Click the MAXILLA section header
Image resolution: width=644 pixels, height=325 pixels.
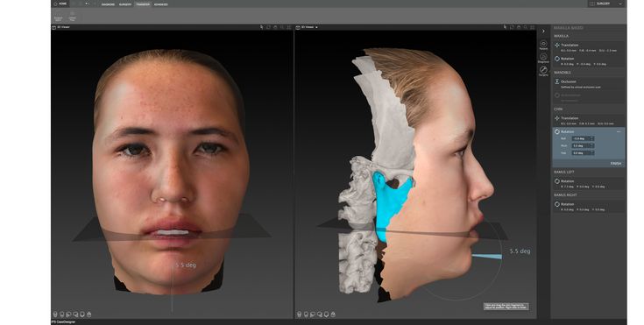(561, 36)
